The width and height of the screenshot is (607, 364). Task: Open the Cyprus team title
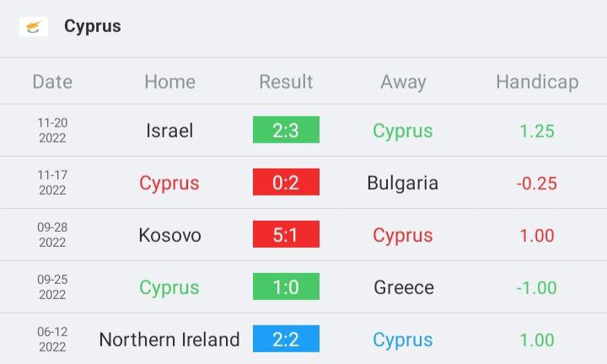(93, 27)
